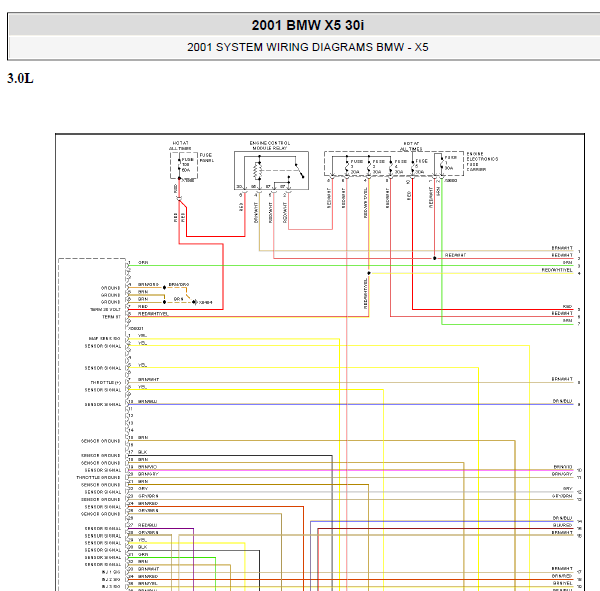Click the "RED/WHT/YEL" label at right output 4
This screenshot has height=591, width=600.
557,270
